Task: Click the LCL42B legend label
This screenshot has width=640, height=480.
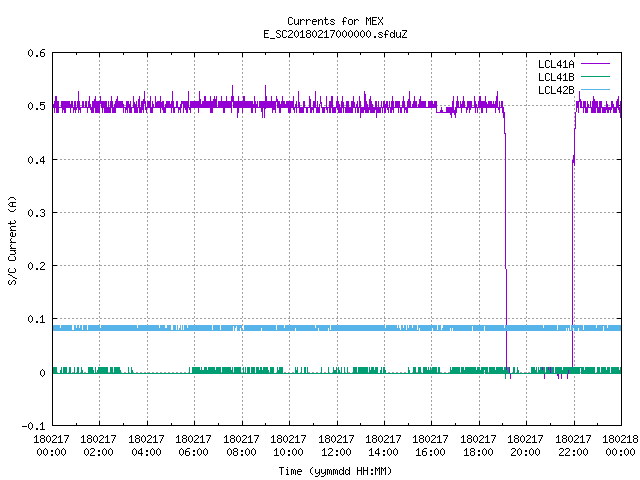Action: pos(556,90)
